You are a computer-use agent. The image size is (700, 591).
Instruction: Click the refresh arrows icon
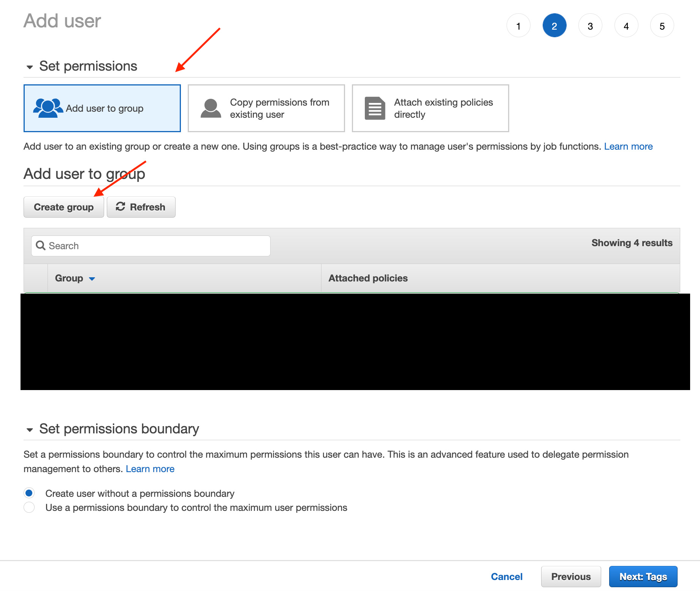120,207
